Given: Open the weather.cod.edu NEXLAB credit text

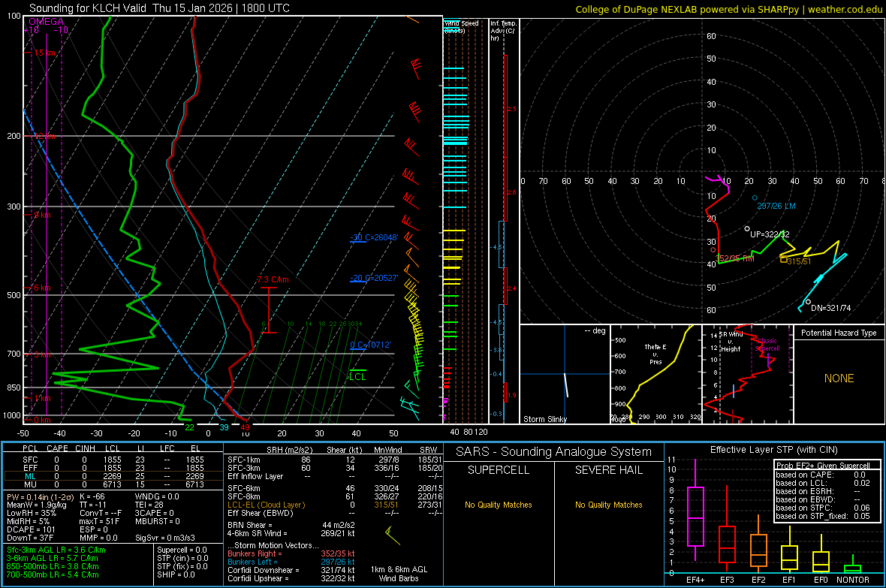Looking at the screenshot, I should (728, 9).
